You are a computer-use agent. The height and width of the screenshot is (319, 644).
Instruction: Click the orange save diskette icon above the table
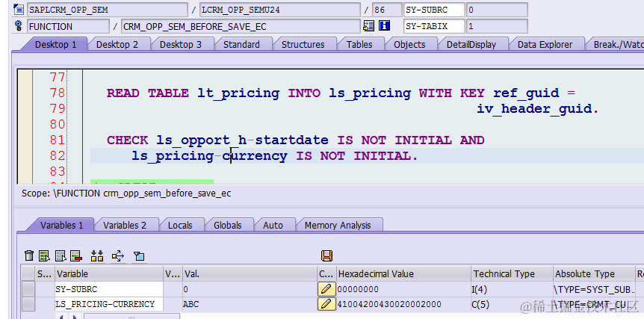[x=327, y=255]
